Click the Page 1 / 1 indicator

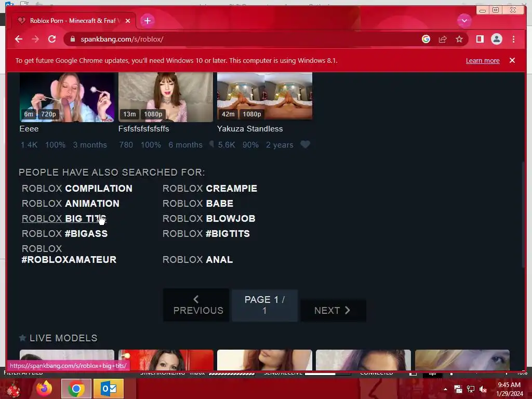click(x=264, y=305)
